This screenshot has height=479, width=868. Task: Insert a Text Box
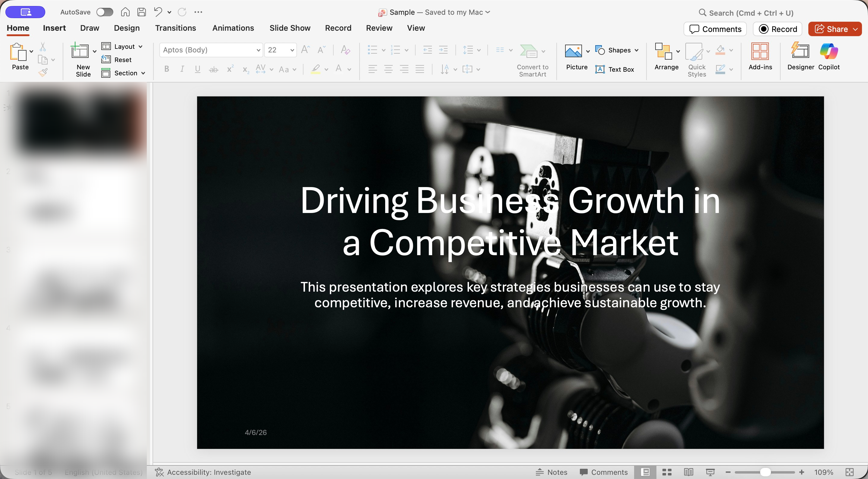click(615, 69)
